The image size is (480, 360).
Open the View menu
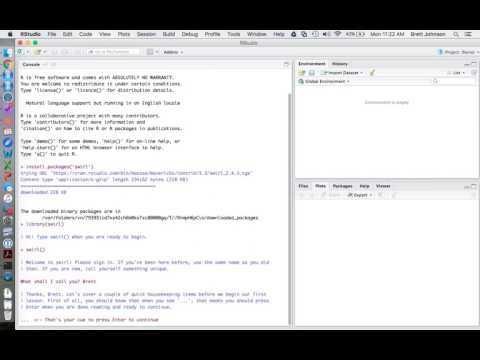pos(105,34)
